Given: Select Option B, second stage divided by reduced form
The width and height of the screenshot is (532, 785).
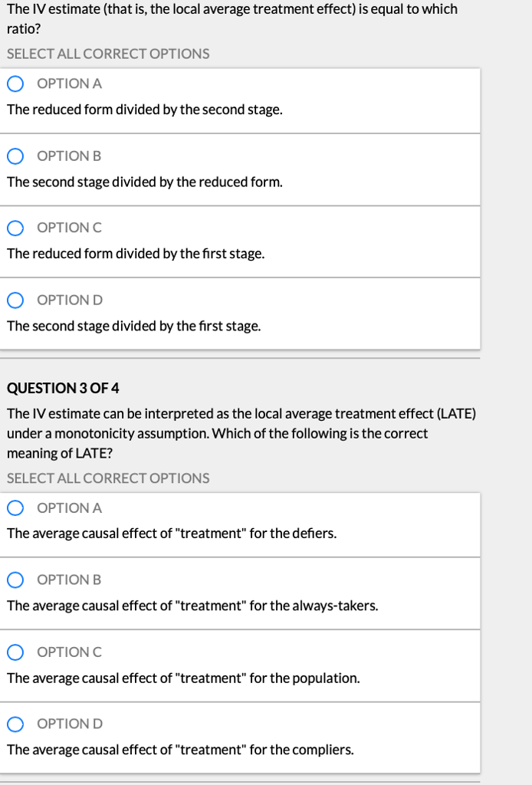Looking at the screenshot, I should (x=15, y=156).
